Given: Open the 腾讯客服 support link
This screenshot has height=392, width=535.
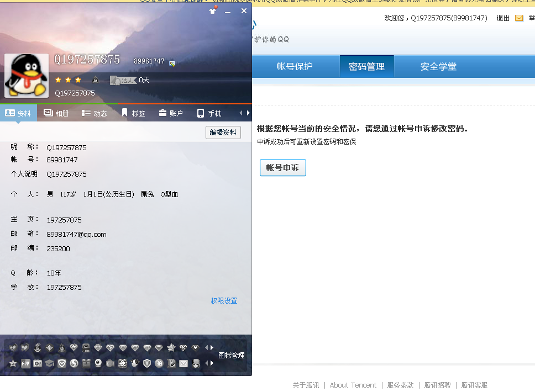Looking at the screenshot, I should coord(474,385).
